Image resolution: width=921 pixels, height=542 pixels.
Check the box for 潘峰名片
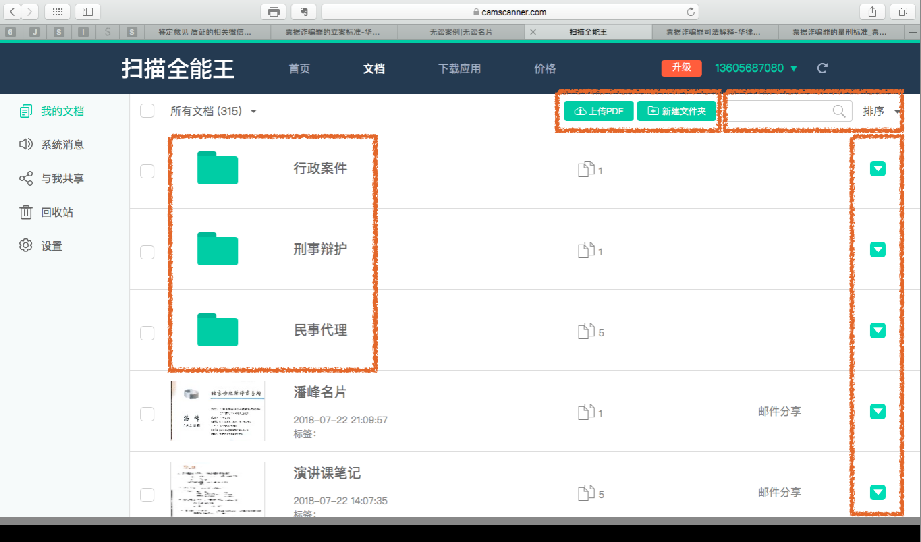[x=147, y=414]
